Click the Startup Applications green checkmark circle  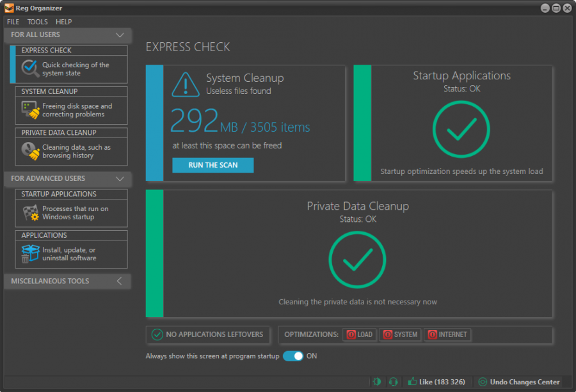(461, 129)
